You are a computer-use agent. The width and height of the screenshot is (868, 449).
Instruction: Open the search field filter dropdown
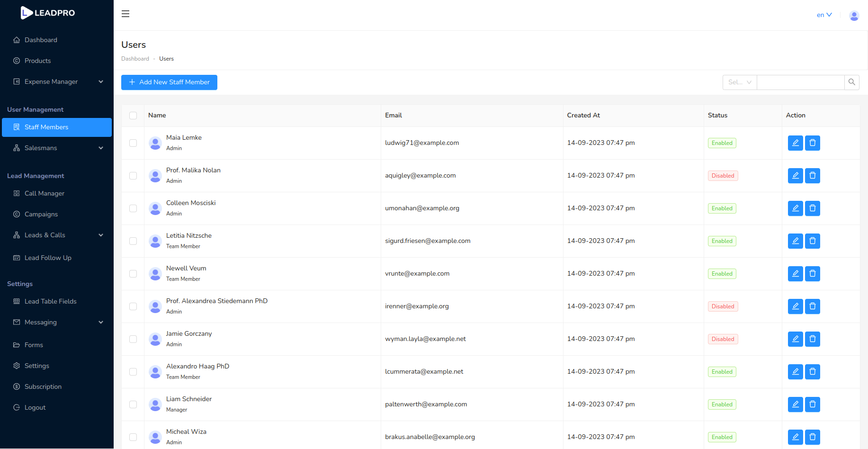coord(740,82)
